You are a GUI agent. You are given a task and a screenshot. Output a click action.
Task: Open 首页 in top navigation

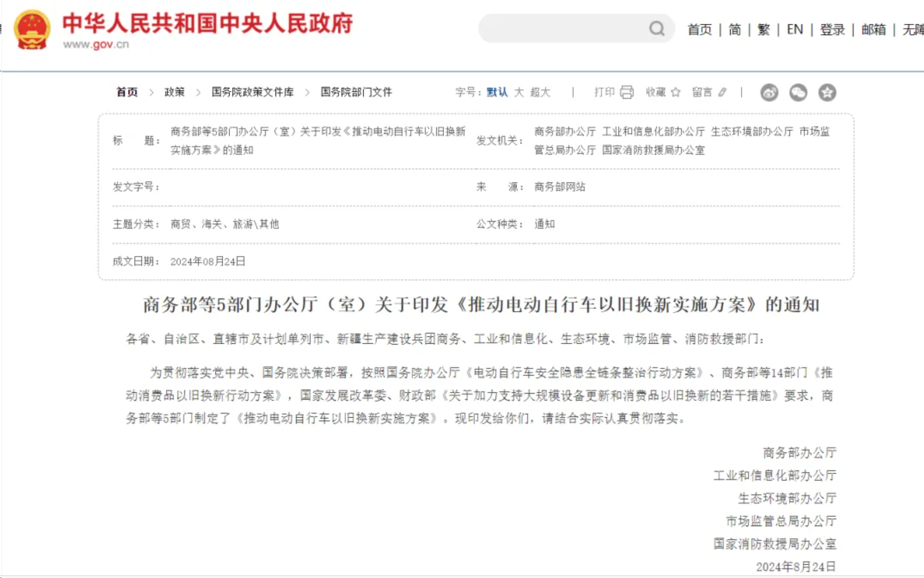[x=699, y=29]
